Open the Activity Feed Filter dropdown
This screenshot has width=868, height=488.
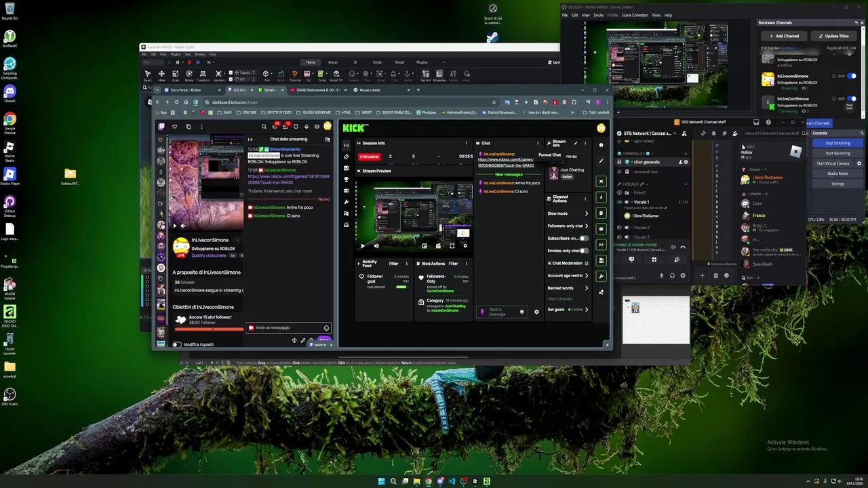click(x=393, y=263)
